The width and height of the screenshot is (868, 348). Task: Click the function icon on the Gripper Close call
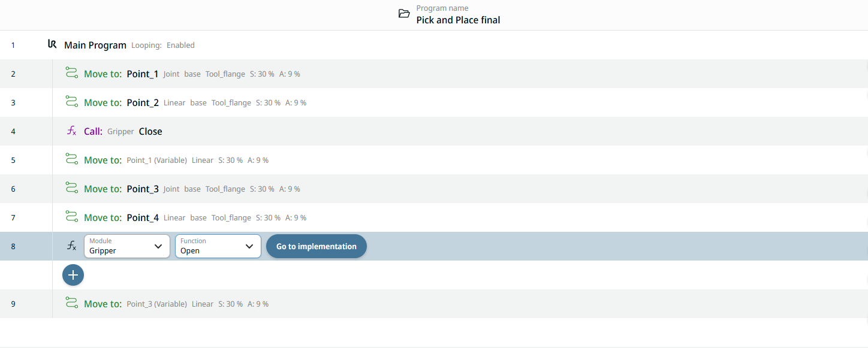[x=71, y=131]
